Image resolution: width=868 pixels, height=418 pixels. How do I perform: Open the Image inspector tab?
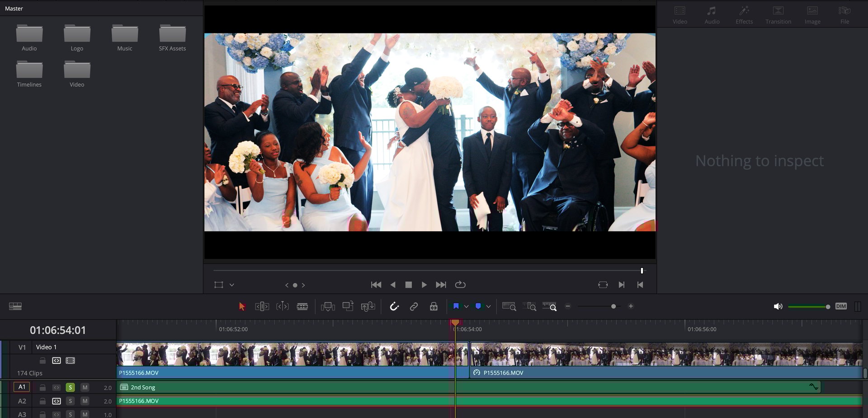click(812, 15)
